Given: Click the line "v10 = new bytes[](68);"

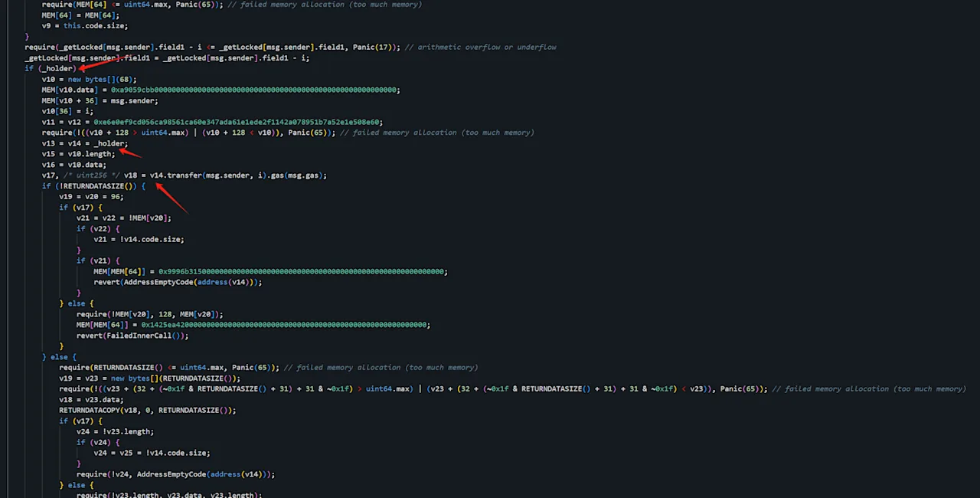Looking at the screenshot, I should (90, 79).
